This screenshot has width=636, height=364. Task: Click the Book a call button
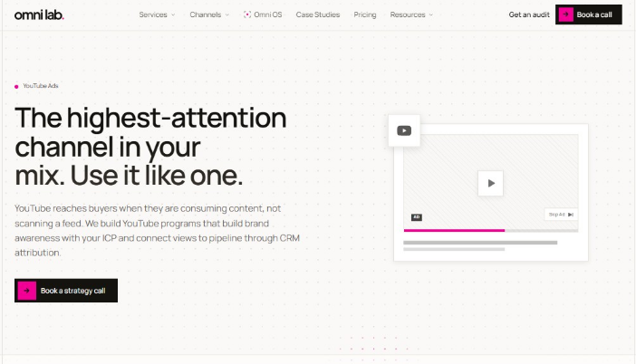[x=589, y=14]
